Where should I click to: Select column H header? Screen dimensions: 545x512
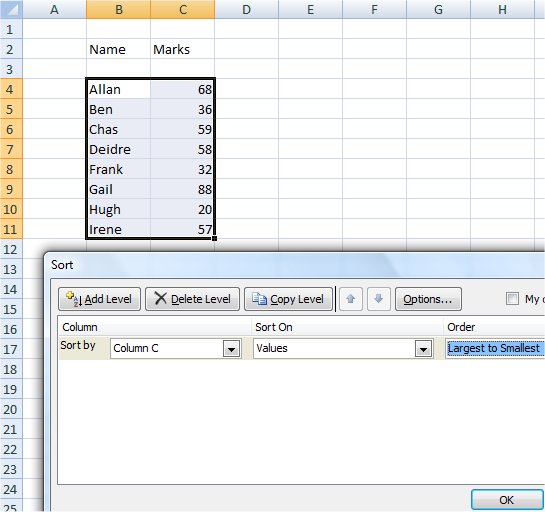tap(502, 9)
